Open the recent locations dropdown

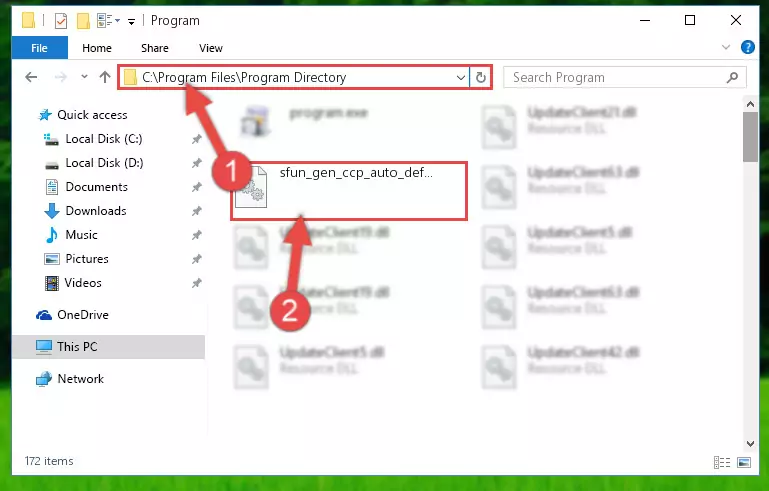tap(84, 77)
